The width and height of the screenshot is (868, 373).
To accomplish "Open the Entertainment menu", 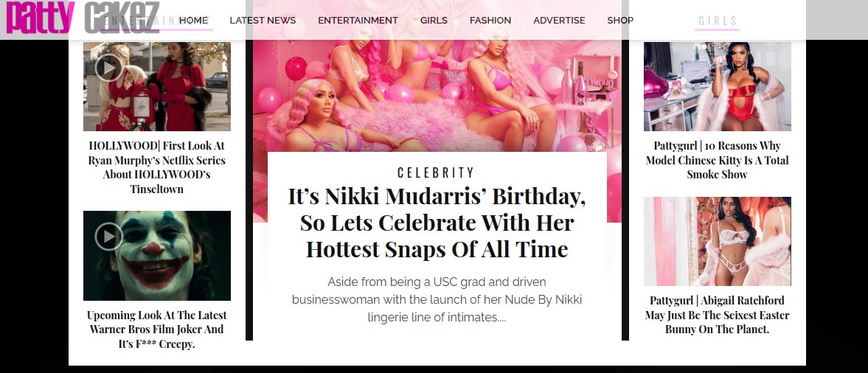I will 358,21.
